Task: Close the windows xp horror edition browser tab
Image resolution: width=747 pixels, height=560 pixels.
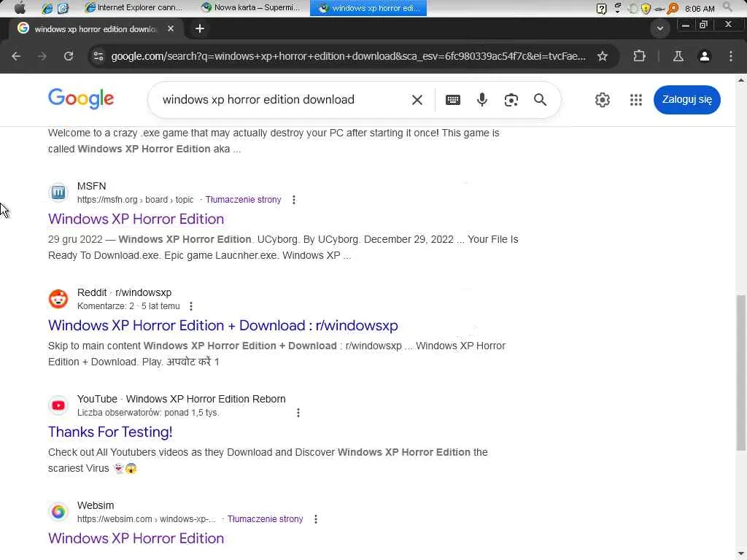Action: point(171,28)
